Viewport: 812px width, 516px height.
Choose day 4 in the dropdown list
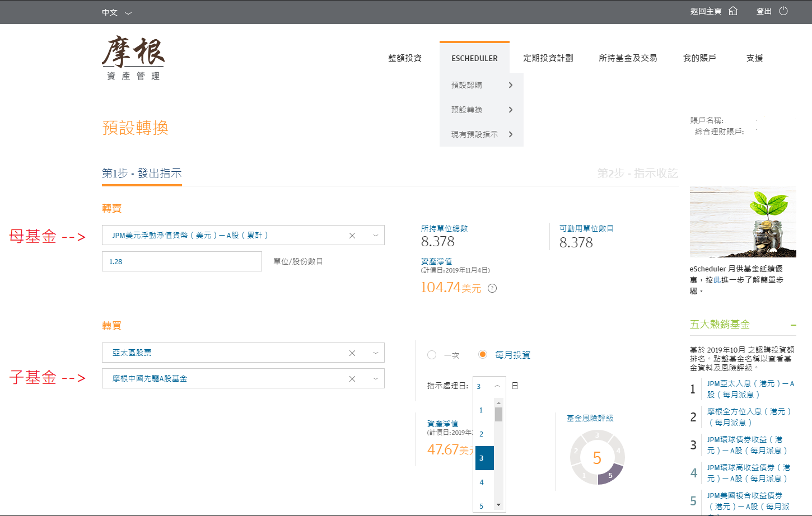pyautogui.click(x=484, y=482)
